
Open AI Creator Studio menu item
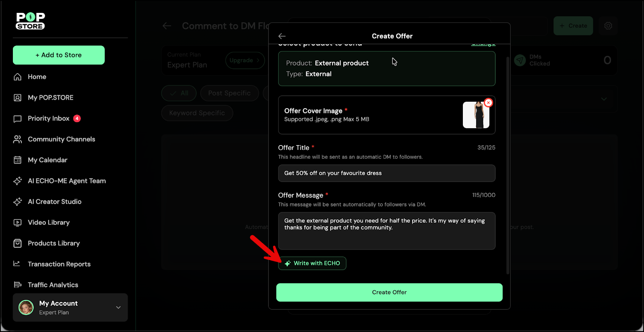coord(54,202)
